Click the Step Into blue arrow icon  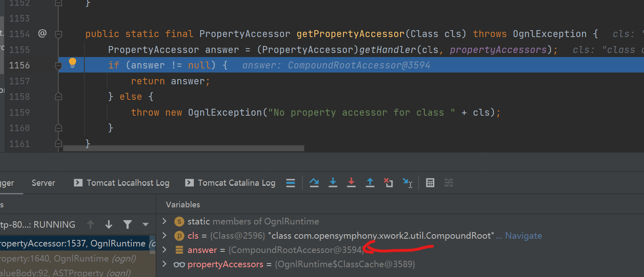tap(333, 183)
